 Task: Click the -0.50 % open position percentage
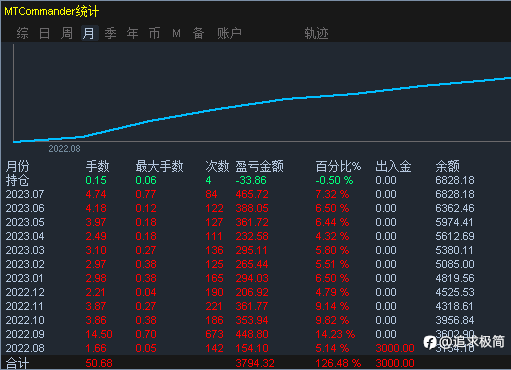point(334,180)
